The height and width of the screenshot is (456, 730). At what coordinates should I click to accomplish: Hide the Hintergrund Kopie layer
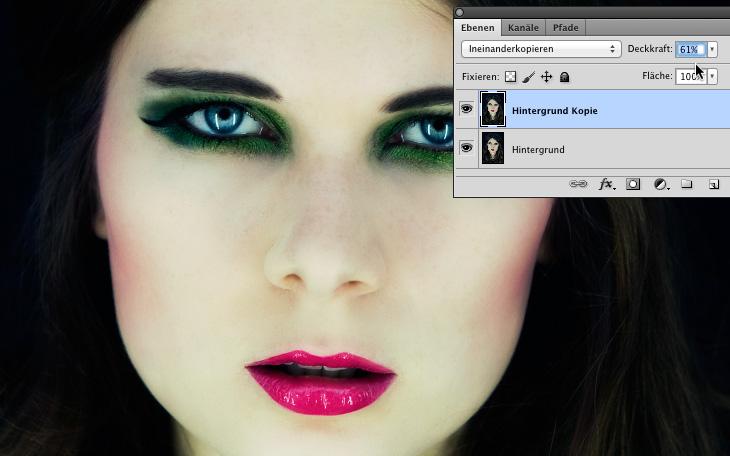pos(466,109)
